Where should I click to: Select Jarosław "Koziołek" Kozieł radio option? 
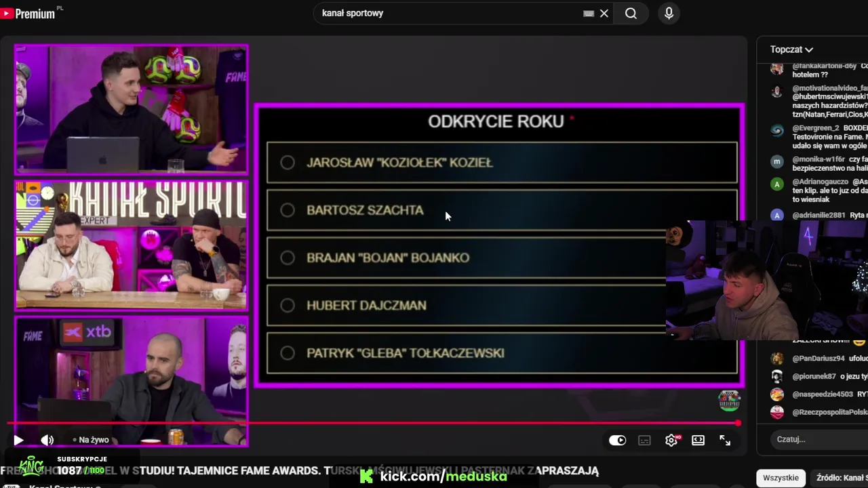pos(288,163)
